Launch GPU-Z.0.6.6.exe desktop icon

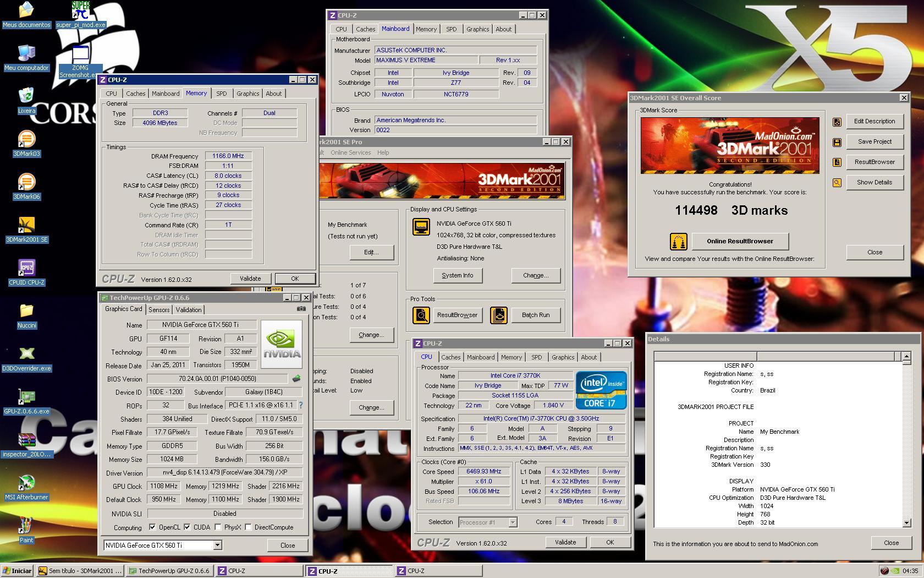pyautogui.click(x=26, y=401)
